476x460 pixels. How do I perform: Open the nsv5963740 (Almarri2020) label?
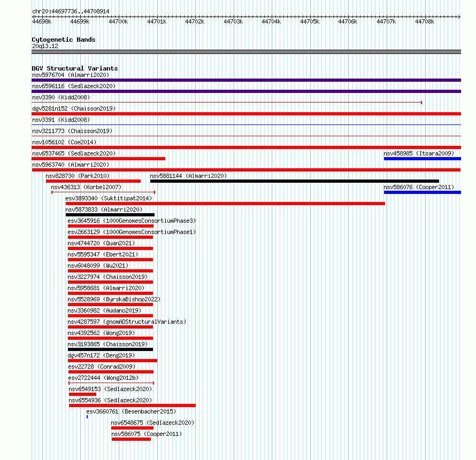click(71, 165)
